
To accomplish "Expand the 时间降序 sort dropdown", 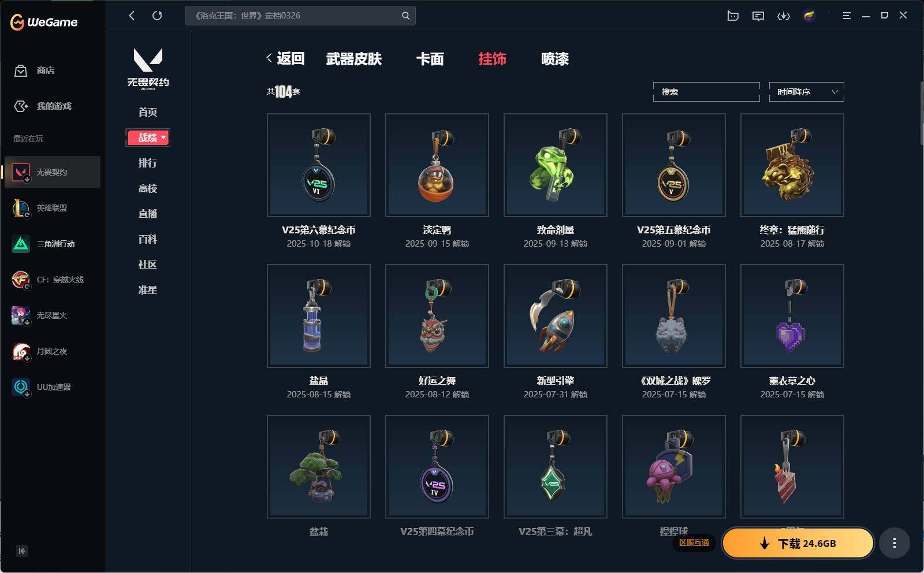I will tap(806, 92).
